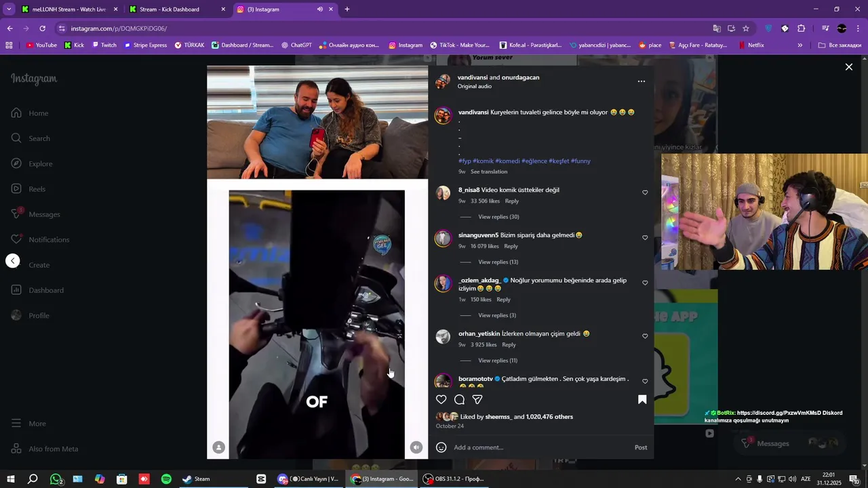Open WhatsApp from the taskbar
The image size is (868, 488).
tap(56, 479)
